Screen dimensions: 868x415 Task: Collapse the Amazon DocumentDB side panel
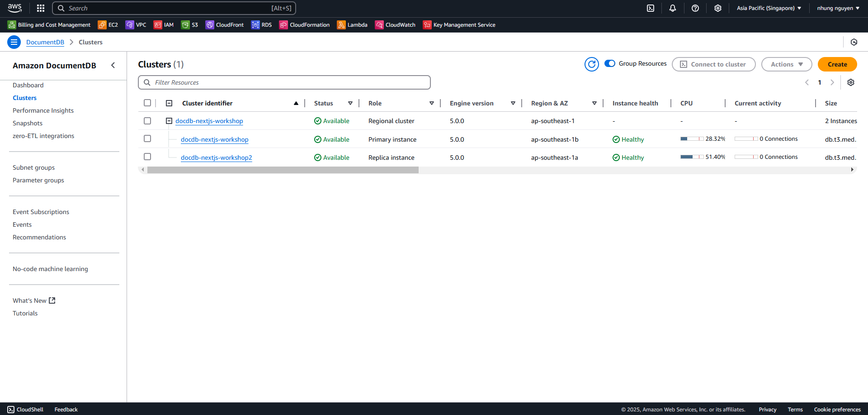point(113,65)
